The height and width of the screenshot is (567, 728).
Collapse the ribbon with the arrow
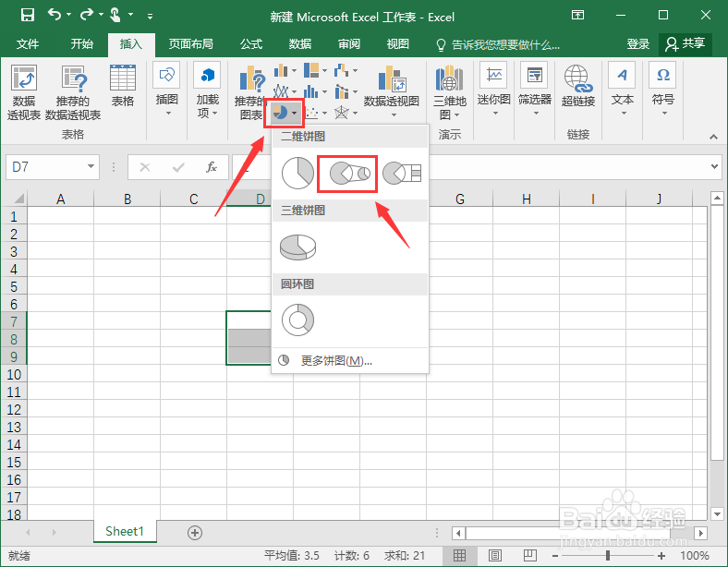coord(713,137)
